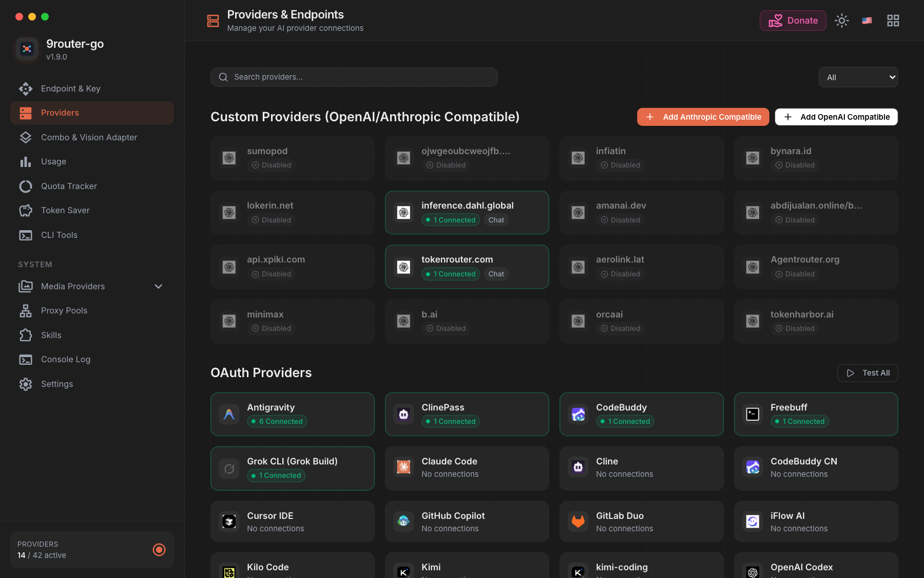Open CLI Tools in sidebar

[92, 235]
